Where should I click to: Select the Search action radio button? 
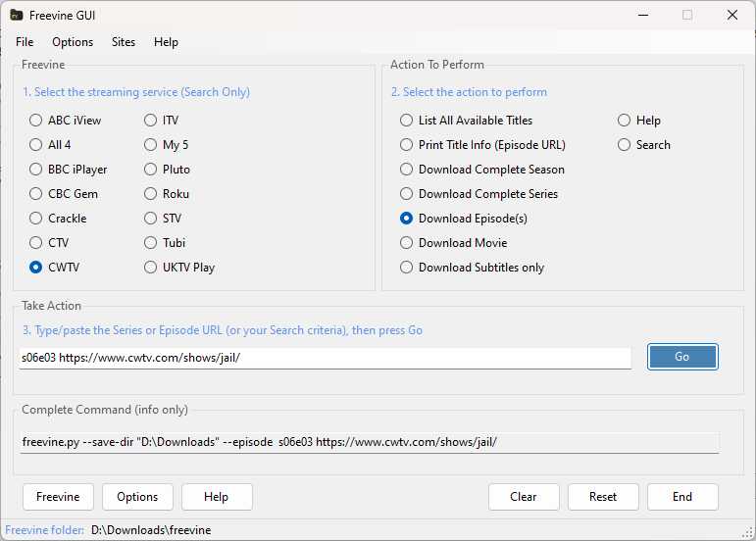pyautogui.click(x=625, y=145)
